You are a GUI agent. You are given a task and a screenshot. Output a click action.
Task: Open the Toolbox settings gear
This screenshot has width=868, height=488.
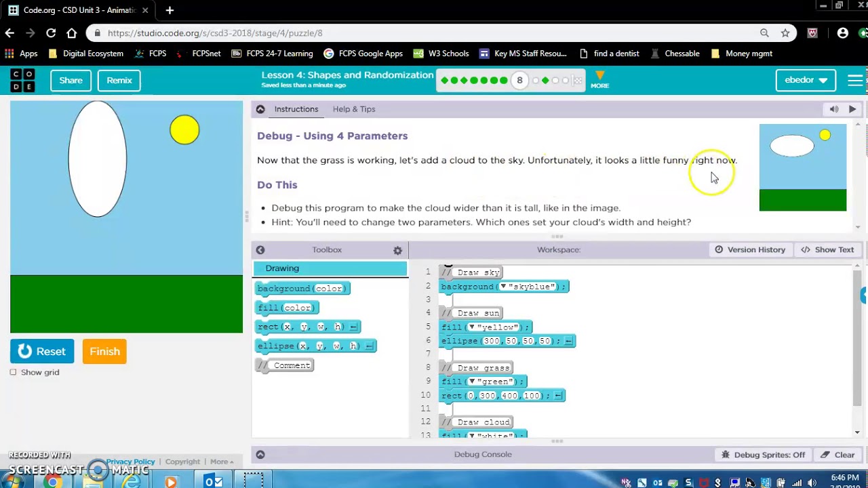click(397, 250)
